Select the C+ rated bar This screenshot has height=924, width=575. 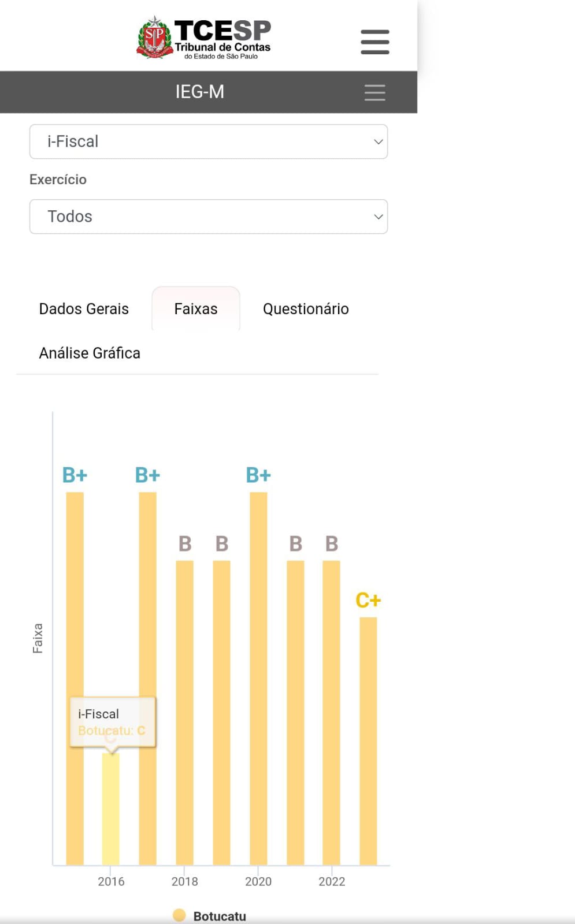tap(368, 739)
